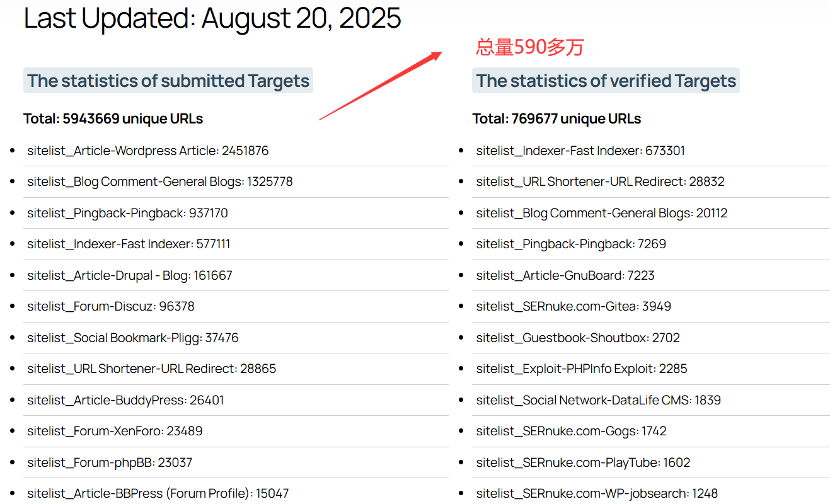Click 'sitelist_SERnuke.com-Gitea: 3949' row

651,306
